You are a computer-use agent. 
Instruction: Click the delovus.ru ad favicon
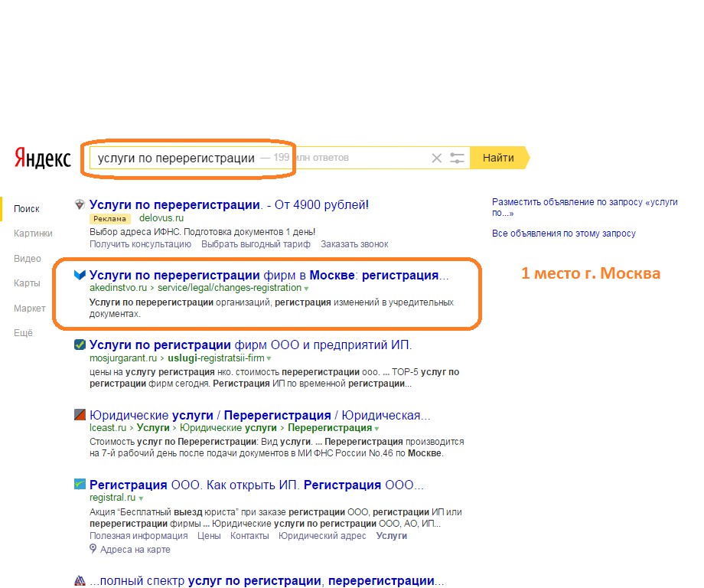click(x=80, y=205)
